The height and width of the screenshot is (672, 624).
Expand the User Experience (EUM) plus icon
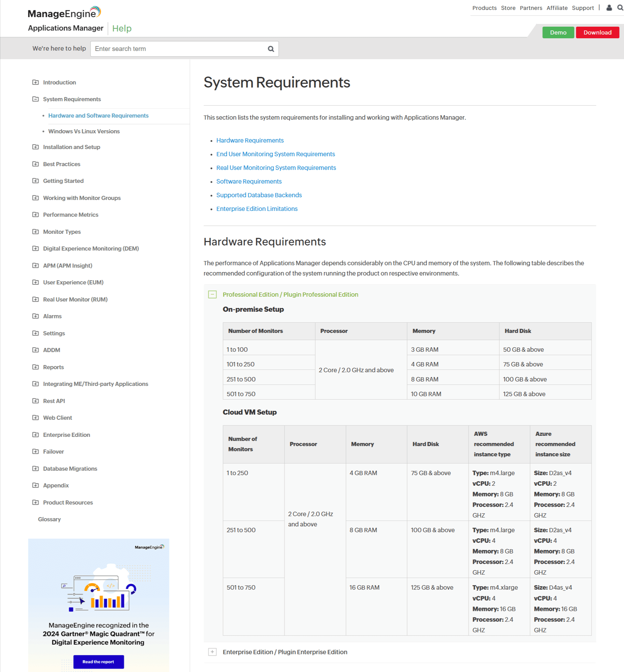(x=36, y=282)
